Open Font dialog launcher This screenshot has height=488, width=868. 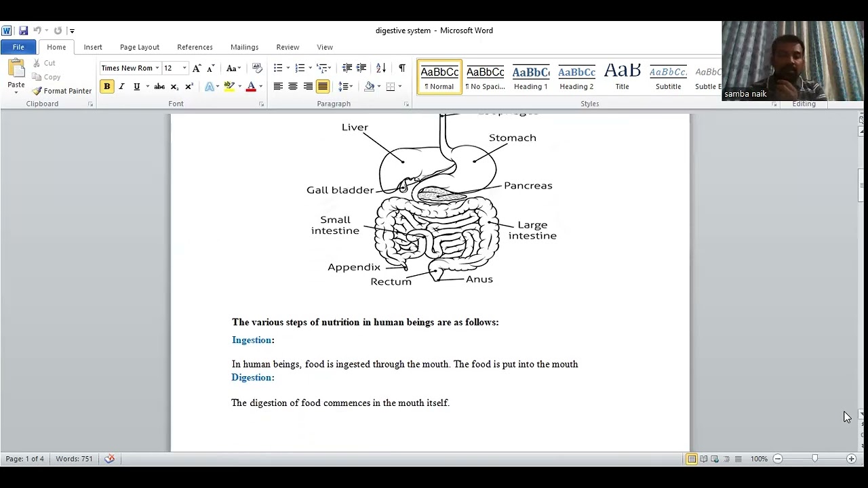pyautogui.click(x=261, y=104)
